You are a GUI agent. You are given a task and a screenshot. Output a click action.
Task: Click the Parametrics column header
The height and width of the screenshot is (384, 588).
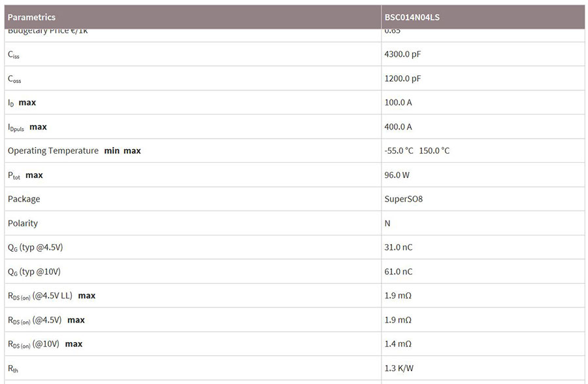31,17
